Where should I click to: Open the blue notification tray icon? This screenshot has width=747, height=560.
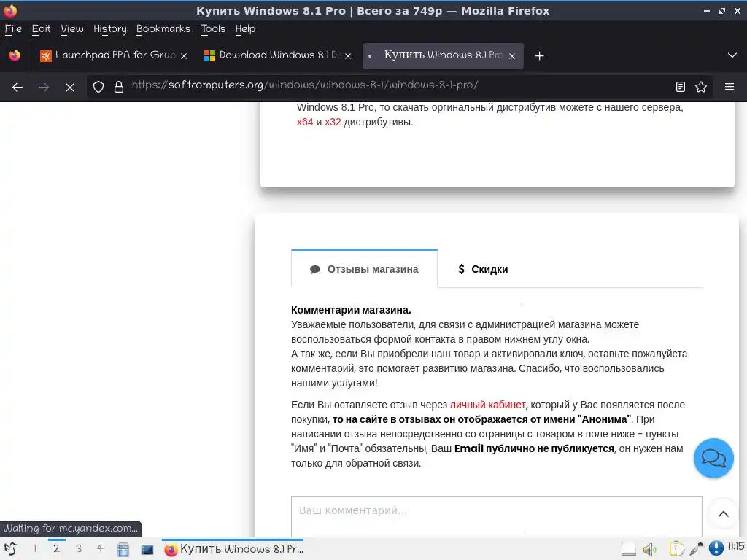pyautogui.click(x=716, y=548)
